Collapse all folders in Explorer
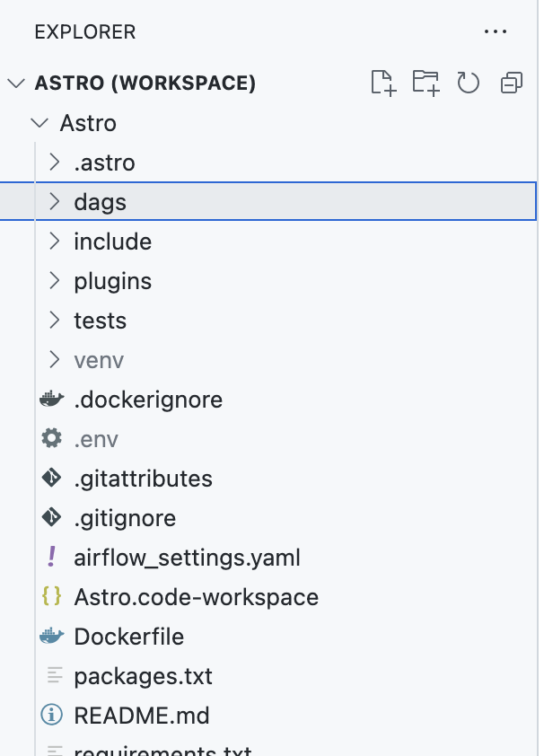 pos(511,83)
